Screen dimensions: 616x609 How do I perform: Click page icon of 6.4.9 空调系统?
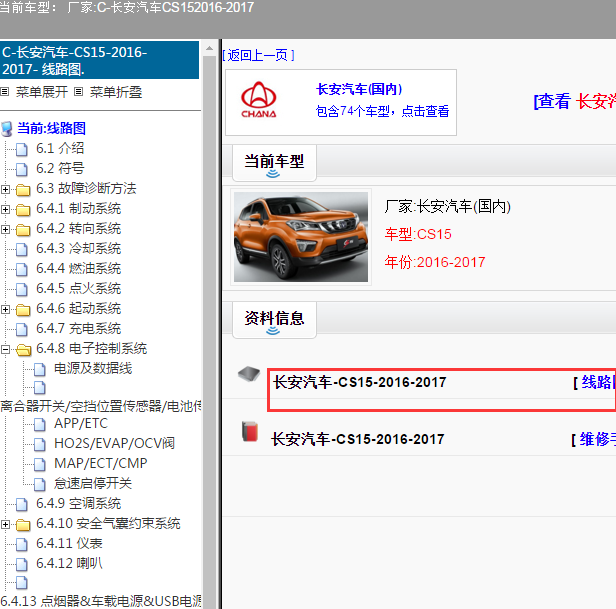(22, 504)
